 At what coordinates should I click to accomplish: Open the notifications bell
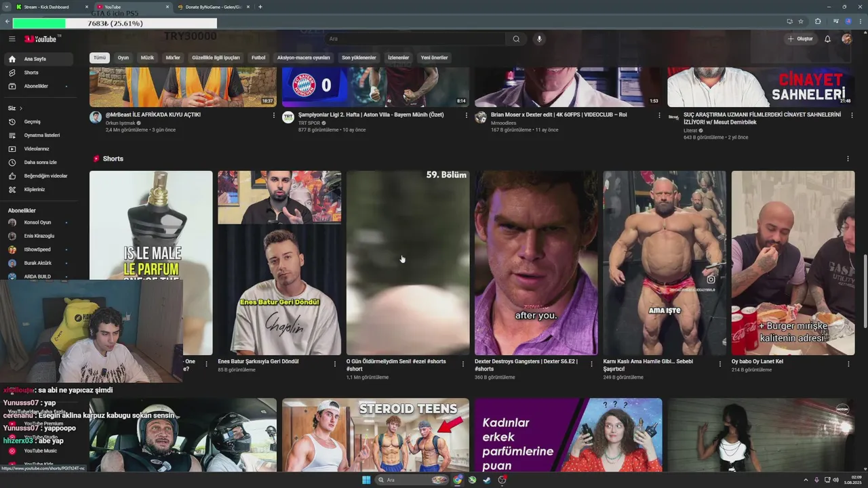[827, 39]
